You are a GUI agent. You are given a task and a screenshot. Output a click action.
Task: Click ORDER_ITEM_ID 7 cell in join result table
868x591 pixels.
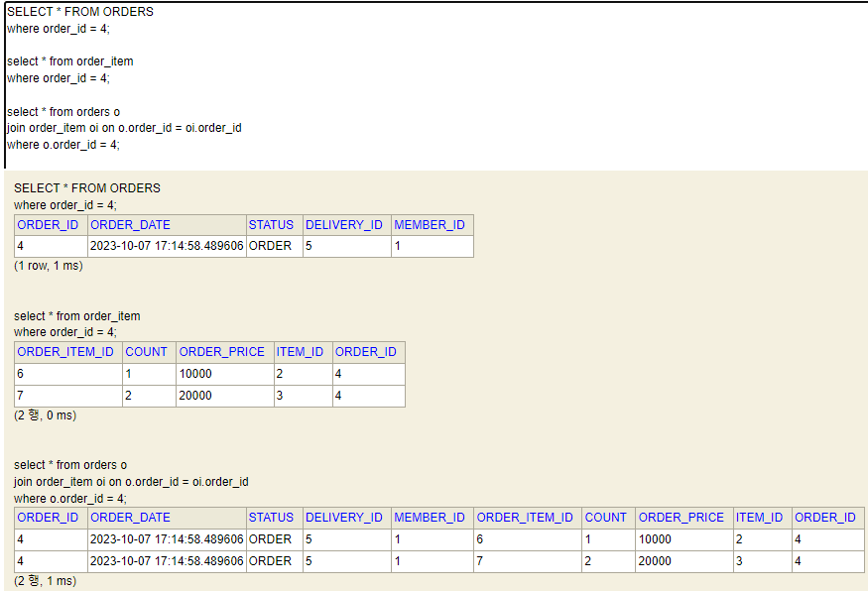(x=528, y=561)
